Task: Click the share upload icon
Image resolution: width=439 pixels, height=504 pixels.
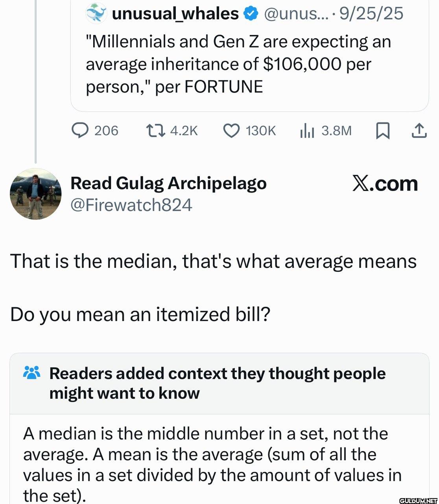Action: coord(419,131)
